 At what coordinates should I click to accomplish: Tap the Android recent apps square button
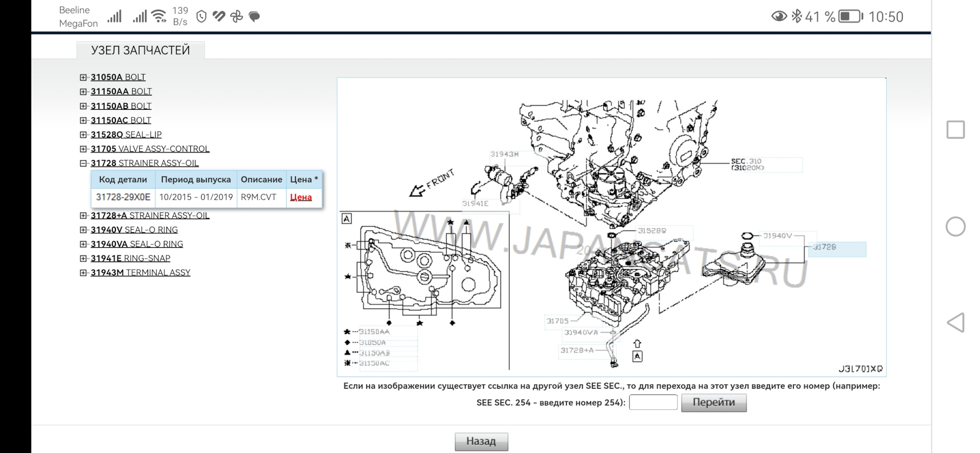point(955,130)
